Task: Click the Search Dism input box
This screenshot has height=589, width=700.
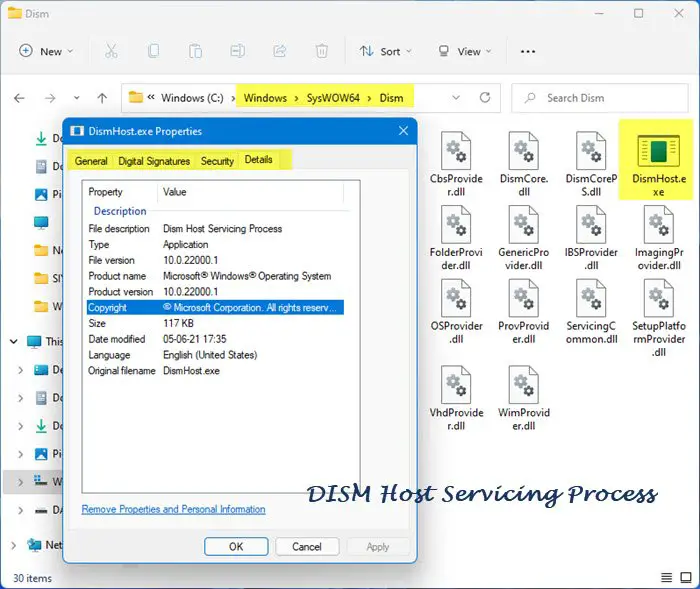Action: point(600,98)
